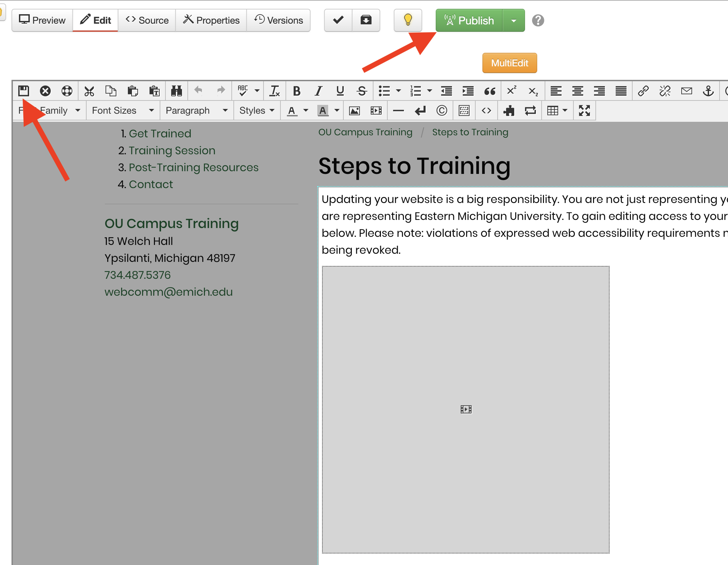This screenshot has height=565, width=728.
Task: Click the cancel X circle icon
Action: coord(45,91)
